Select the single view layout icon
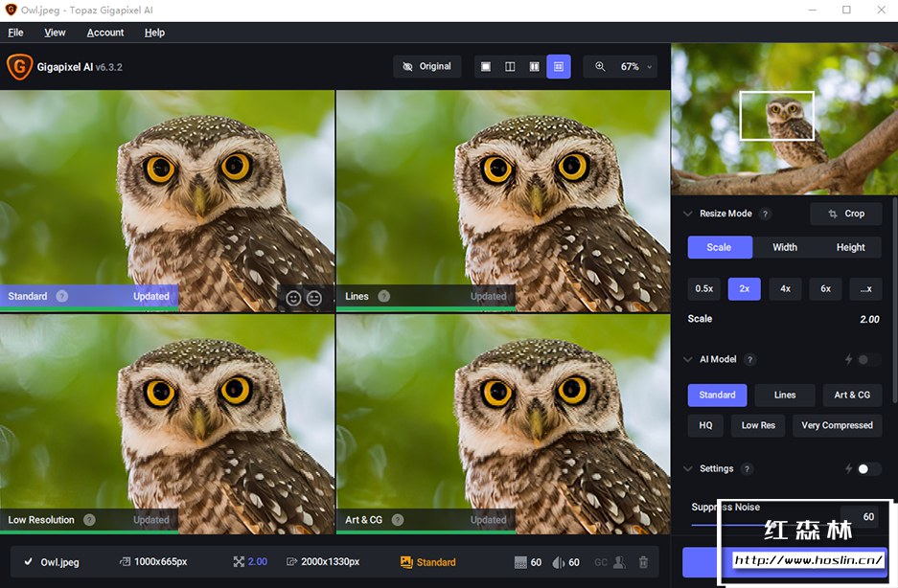This screenshot has height=588, width=898. (x=486, y=67)
